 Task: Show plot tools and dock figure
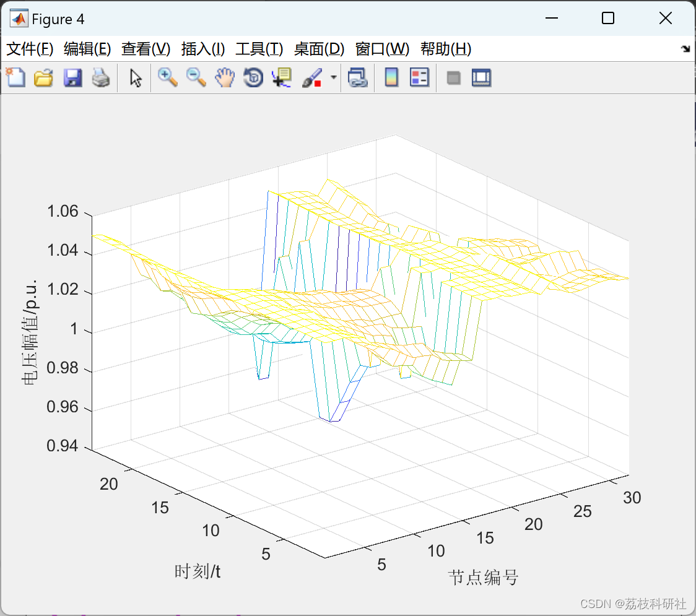point(481,77)
